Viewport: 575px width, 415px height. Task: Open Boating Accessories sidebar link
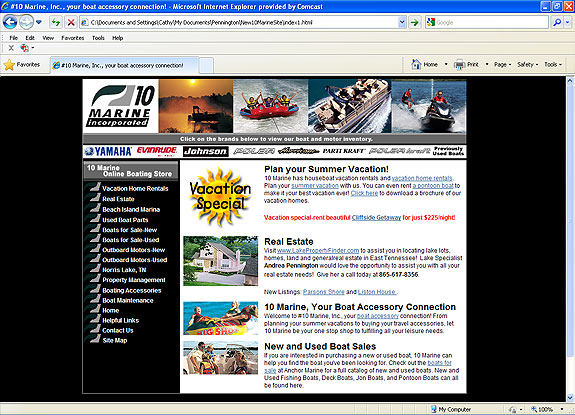132,290
